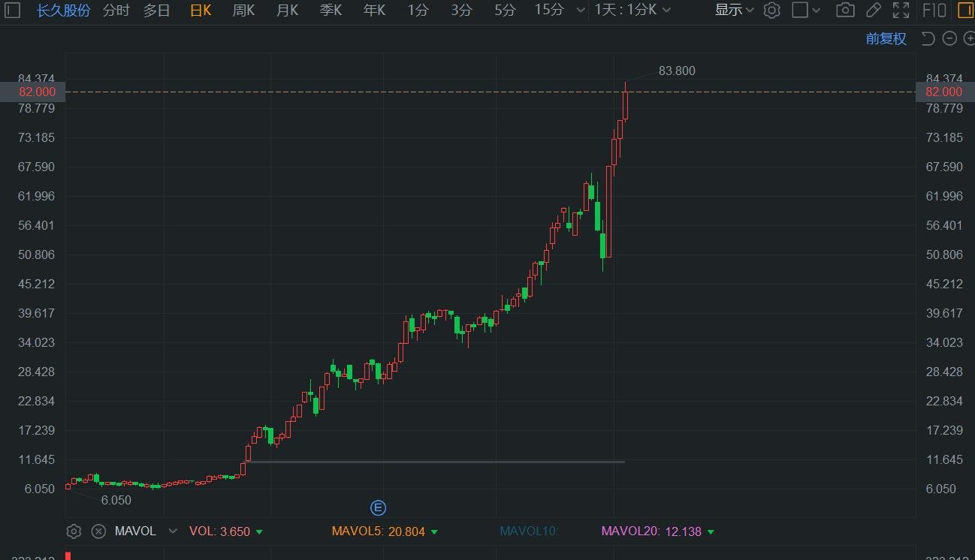Click the 84.374 label on right axis
Viewport: 975px width, 560px height.
(x=944, y=79)
